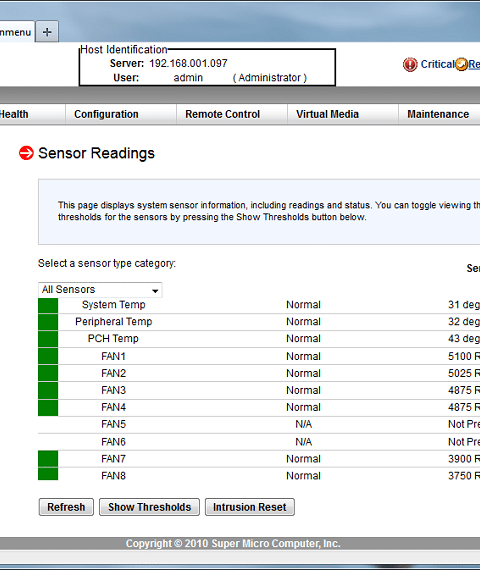Click the Super Micro copyright footer text
Viewport: 480px width, 570px height.
(233, 544)
